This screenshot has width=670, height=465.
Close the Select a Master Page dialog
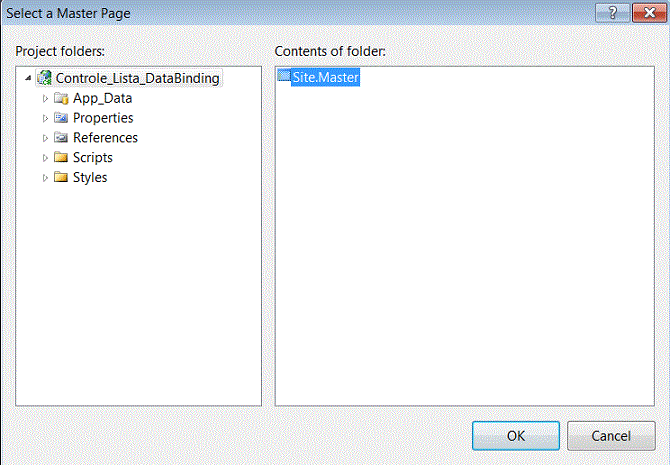[649, 13]
